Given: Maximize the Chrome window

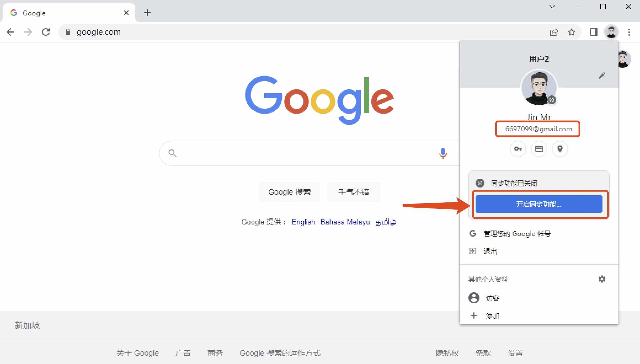Looking at the screenshot, I should click(x=603, y=7).
